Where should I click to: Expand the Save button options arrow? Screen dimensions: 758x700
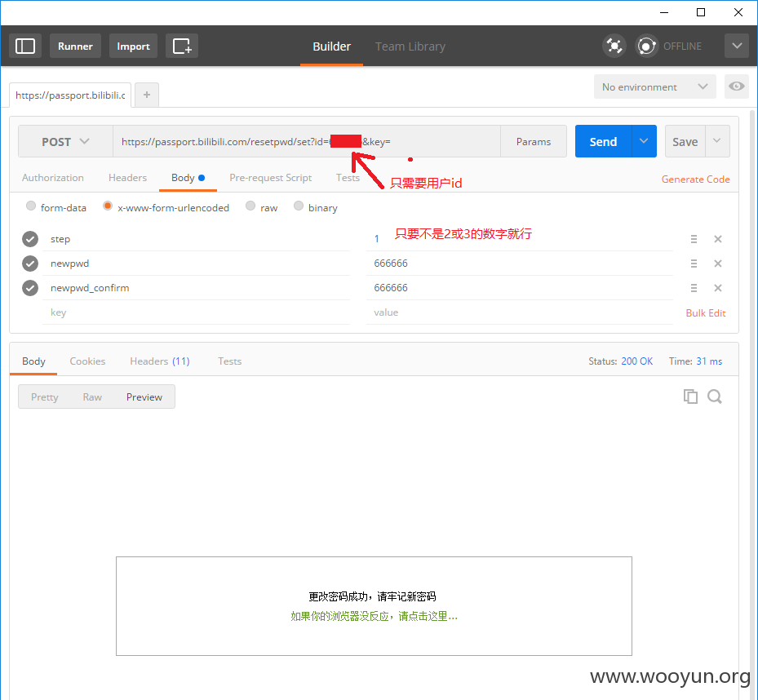(717, 141)
